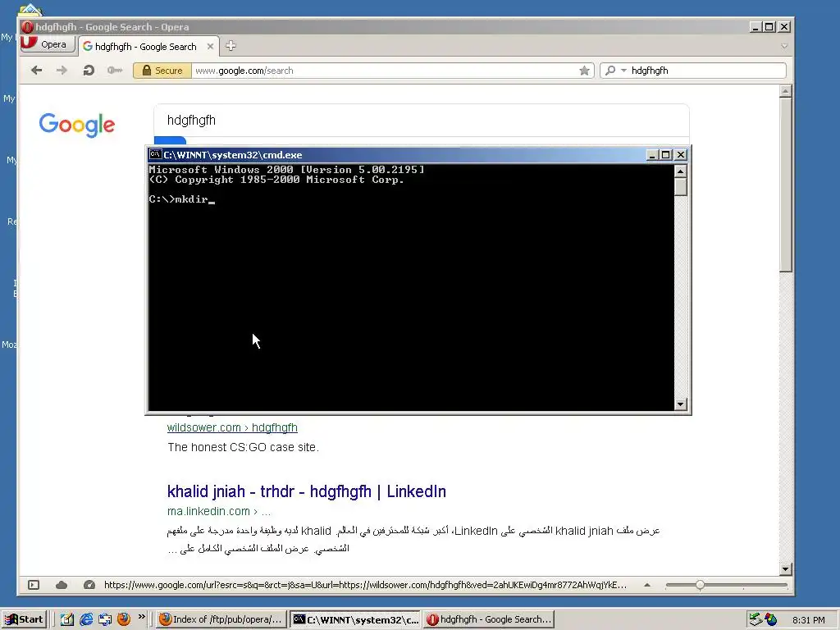The width and height of the screenshot is (840, 630).
Task: Close the hdgfhgfh Google Search tab
Action: (211, 47)
